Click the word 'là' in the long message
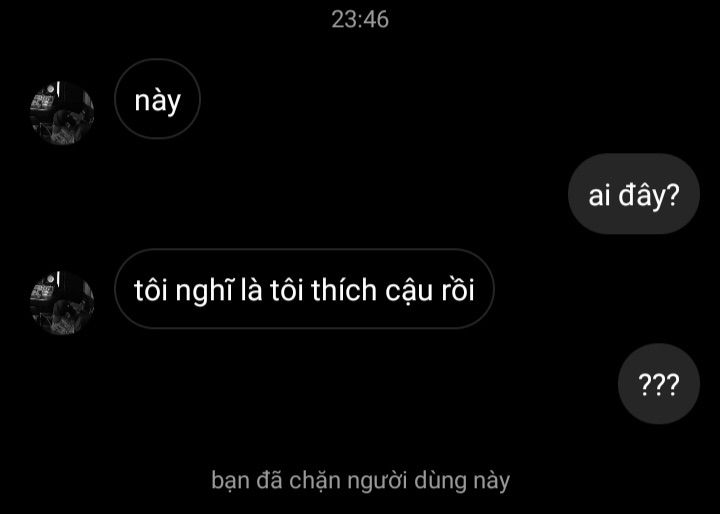This screenshot has height=514, width=720. pos(252,290)
